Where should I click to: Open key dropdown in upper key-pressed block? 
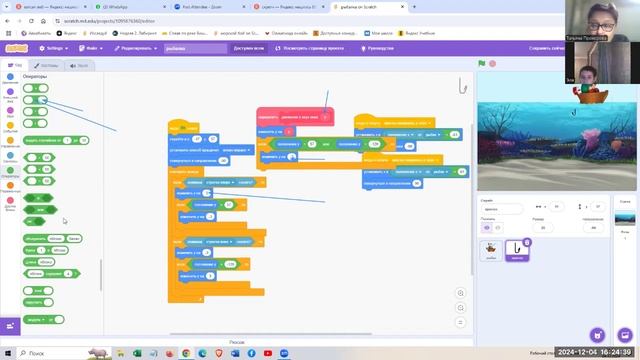coord(220,182)
